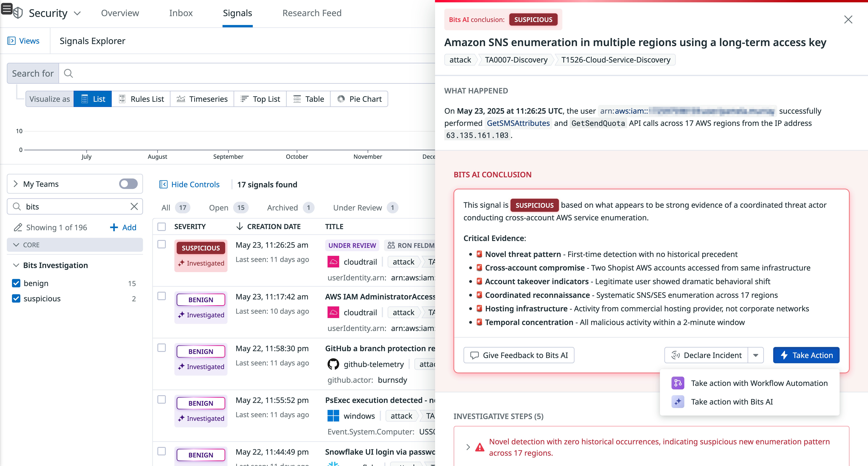The height and width of the screenshot is (466, 868).
Task: Visualize as Pie Chart
Action: [x=359, y=99]
